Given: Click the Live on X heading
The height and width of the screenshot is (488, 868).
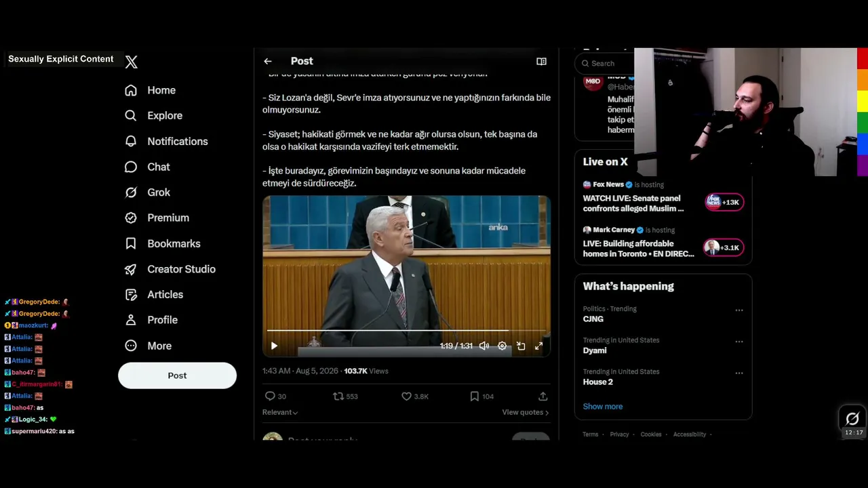Looking at the screenshot, I should coord(606,162).
